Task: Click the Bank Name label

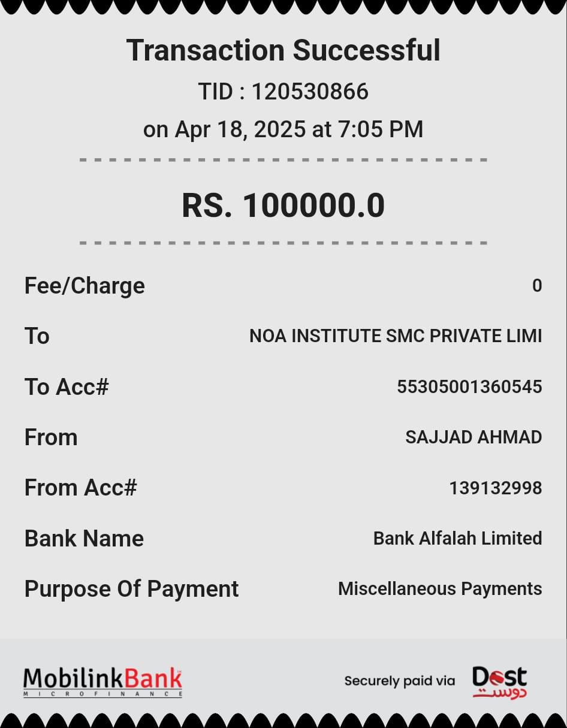Action: pyautogui.click(x=84, y=539)
